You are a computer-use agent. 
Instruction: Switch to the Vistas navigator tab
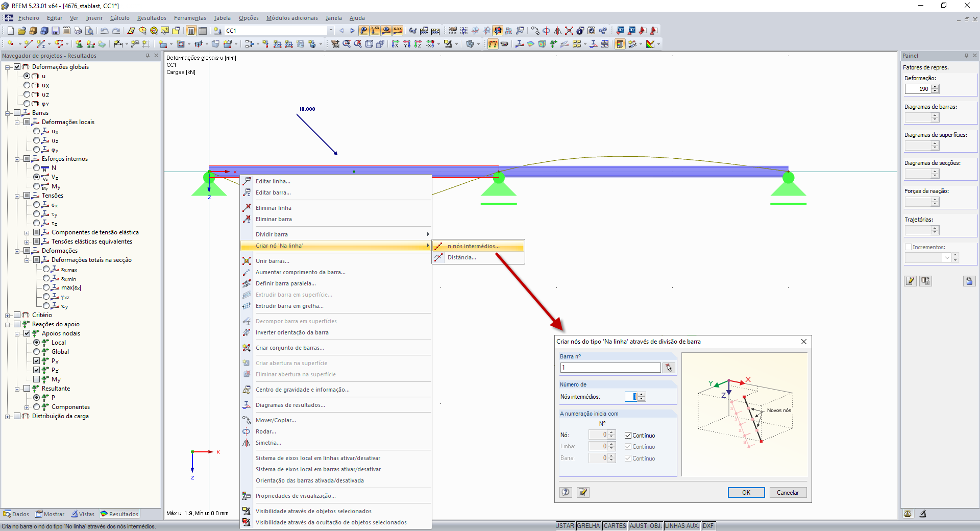pyautogui.click(x=83, y=514)
